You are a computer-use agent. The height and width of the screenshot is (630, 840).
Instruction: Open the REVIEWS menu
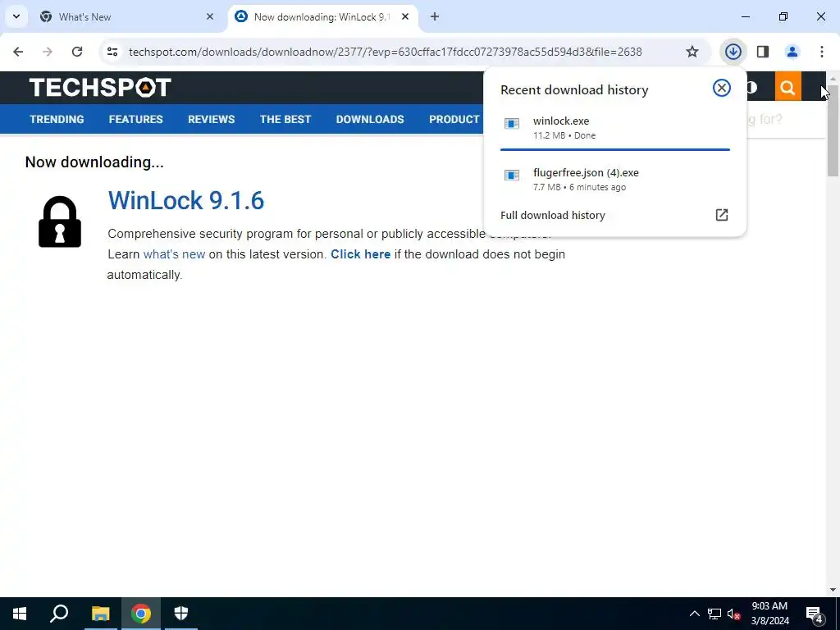pos(211,120)
